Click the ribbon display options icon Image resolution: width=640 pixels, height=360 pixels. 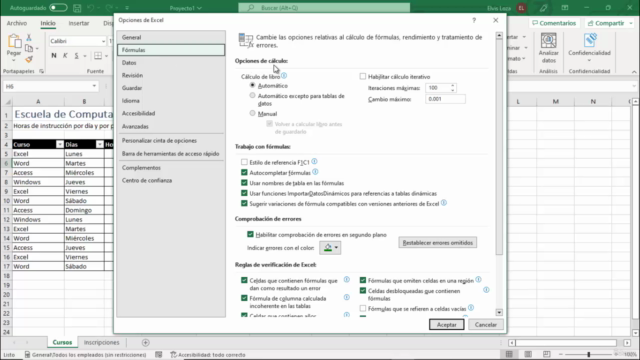coord(565,8)
